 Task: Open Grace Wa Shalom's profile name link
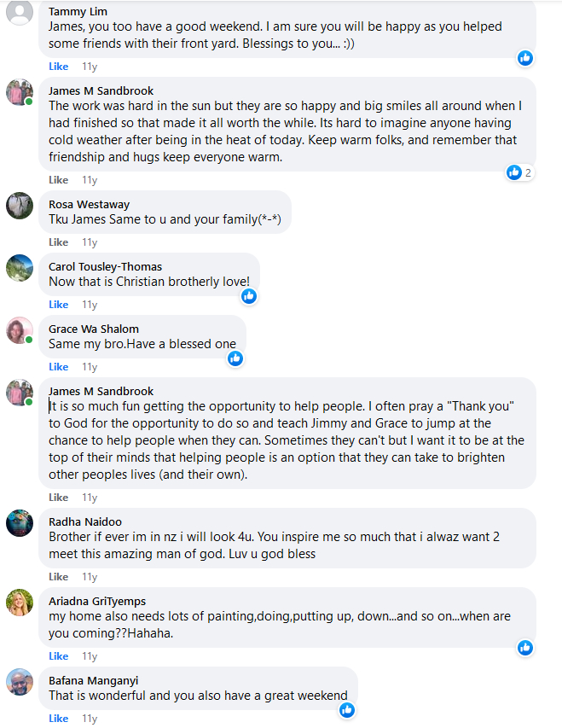click(93, 329)
